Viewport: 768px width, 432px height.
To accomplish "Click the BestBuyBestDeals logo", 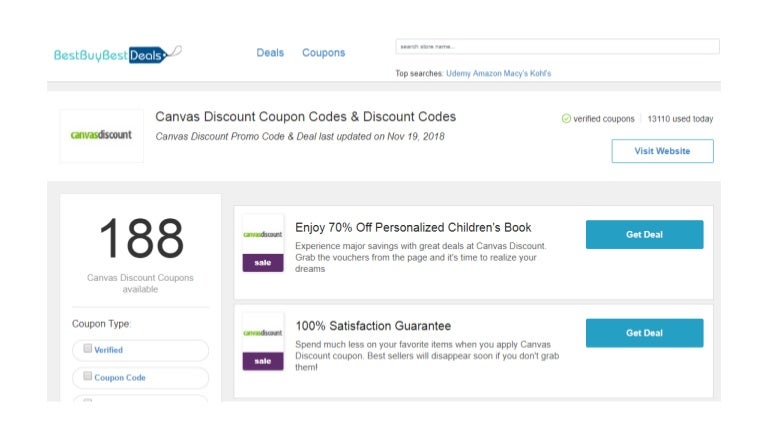I will coord(117,54).
